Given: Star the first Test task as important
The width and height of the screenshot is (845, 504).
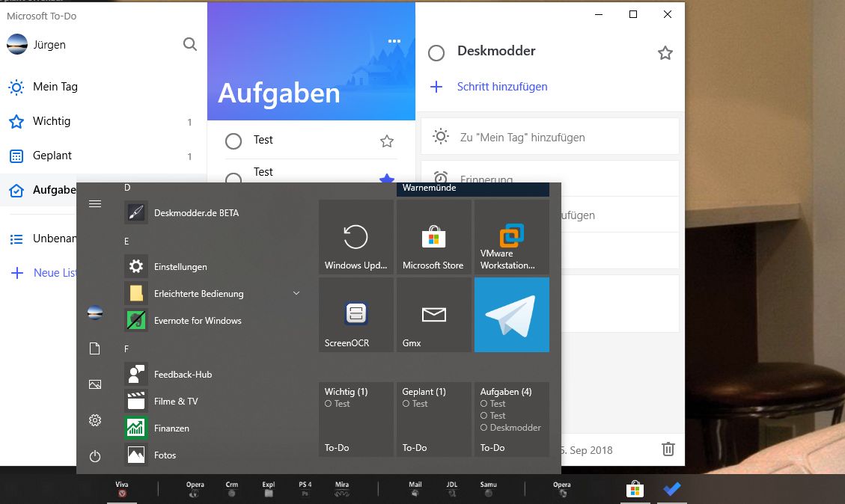Looking at the screenshot, I should (387, 141).
